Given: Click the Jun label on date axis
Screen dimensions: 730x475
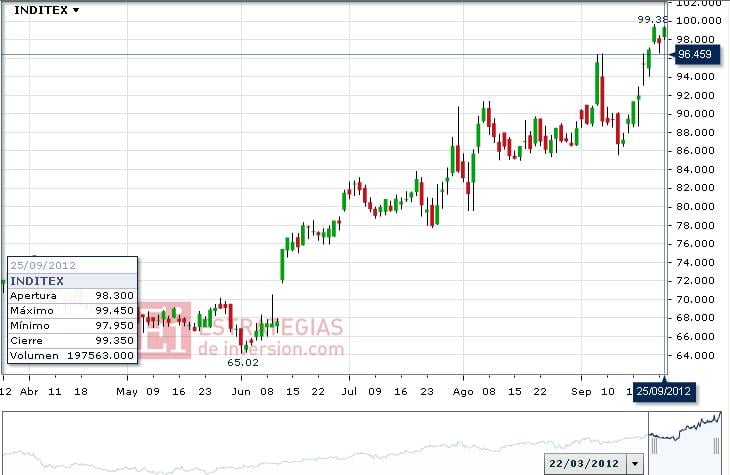Looking at the screenshot, I should 241,392.
